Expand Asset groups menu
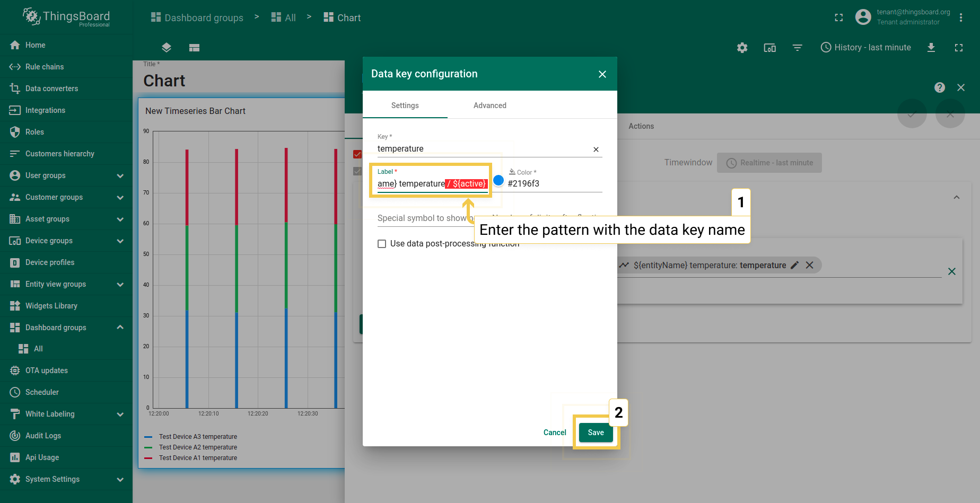The image size is (980, 503). [x=120, y=219]
